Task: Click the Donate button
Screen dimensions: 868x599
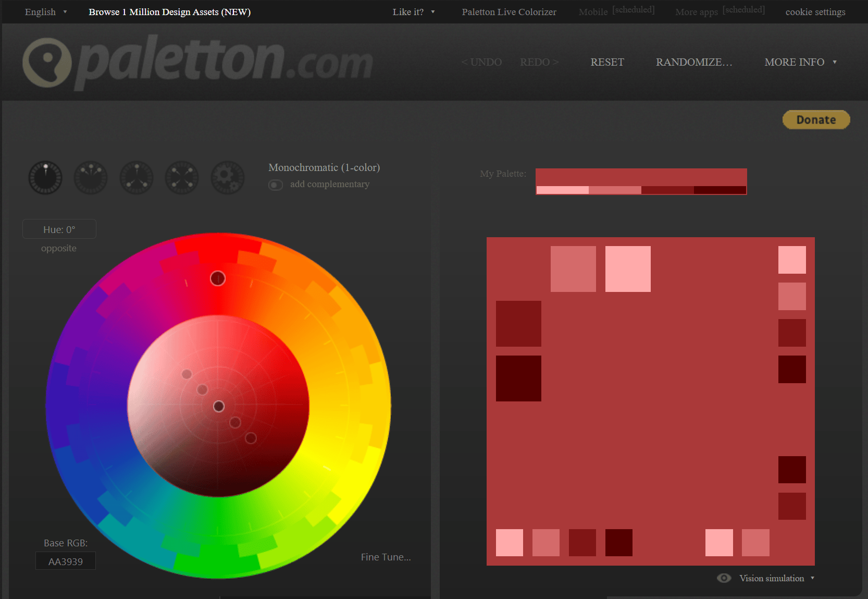Action: [816, 119]
